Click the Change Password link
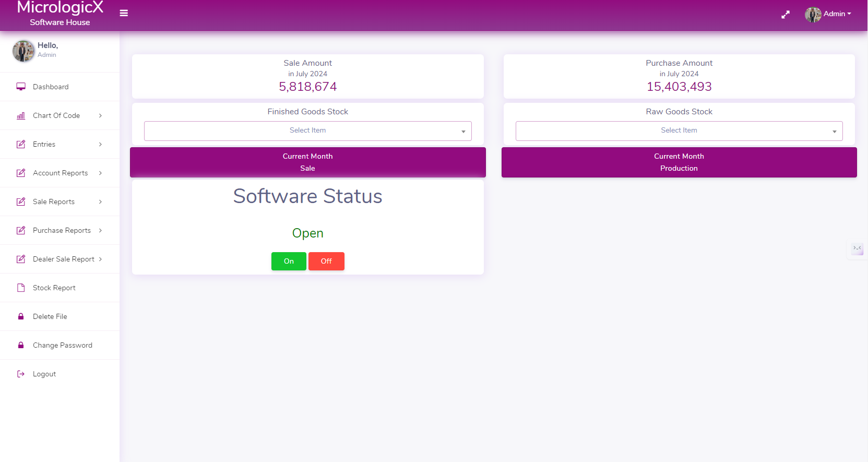The height and width of the screenshot is (462, 868). pos(63,345)
